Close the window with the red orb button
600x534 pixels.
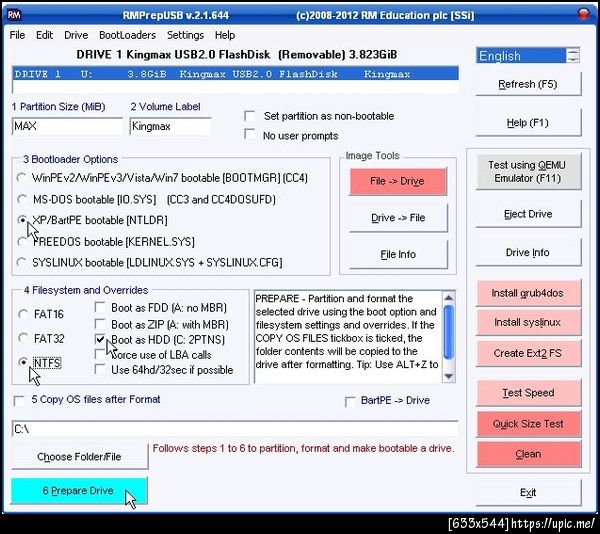(x=584, y=14)
